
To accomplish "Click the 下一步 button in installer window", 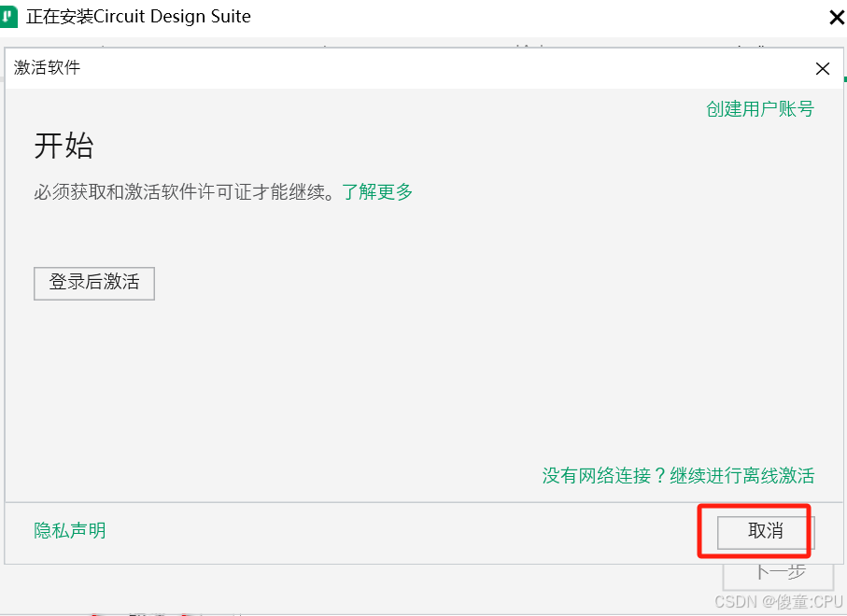I will (x=779, y=576).
